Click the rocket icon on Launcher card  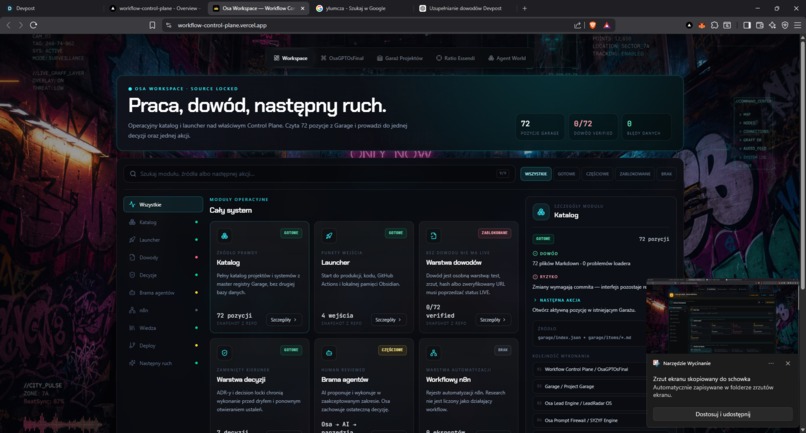(x=329, y=236)
